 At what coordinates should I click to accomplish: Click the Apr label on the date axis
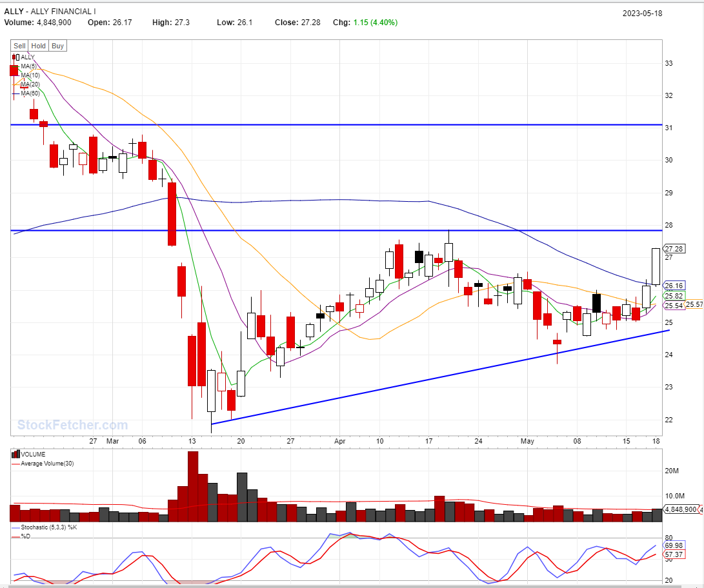(x=340, y=442)
